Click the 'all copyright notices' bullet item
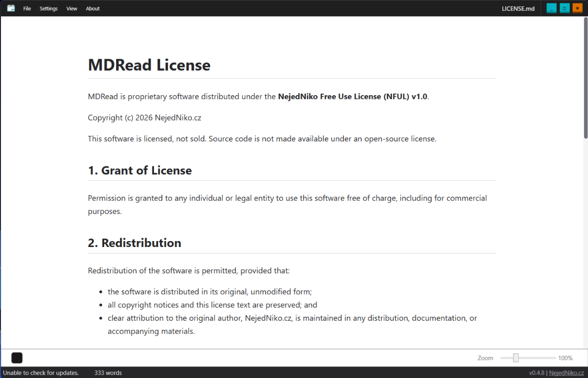The height and width of the screenshot is (378, 588). pyautogui.click(x=212, y=305)
